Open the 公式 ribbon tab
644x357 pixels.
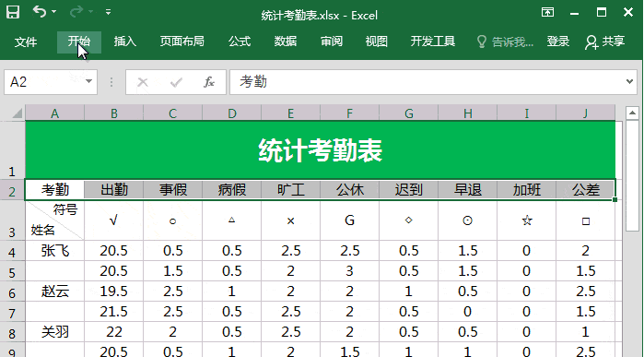tap(240, 42)
